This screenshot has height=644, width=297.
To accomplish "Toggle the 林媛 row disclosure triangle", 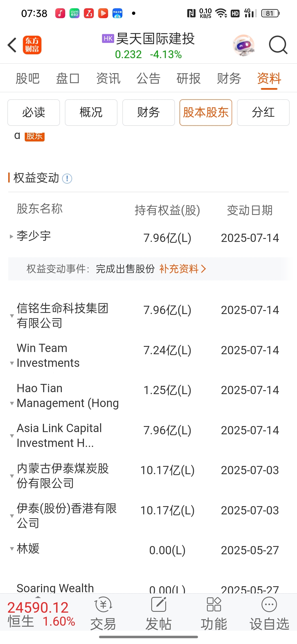I will (12, 549).
